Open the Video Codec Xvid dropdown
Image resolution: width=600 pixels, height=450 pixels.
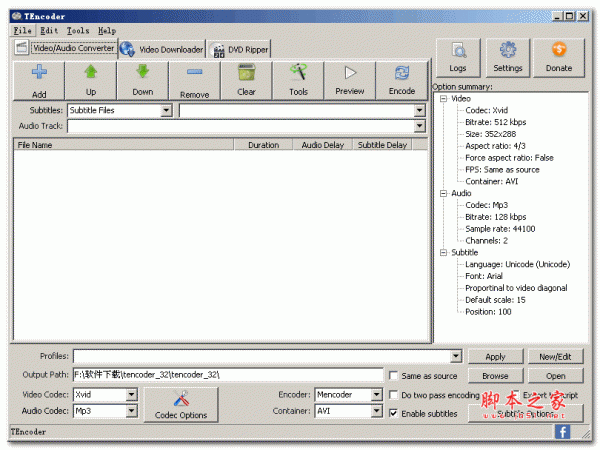point(131,394)
